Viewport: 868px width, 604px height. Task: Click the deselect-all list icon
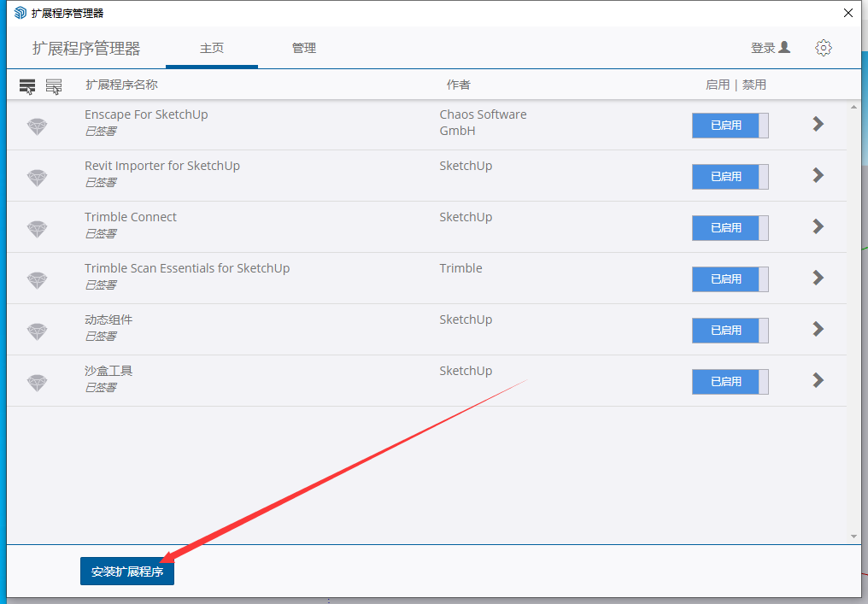[54, 86]
